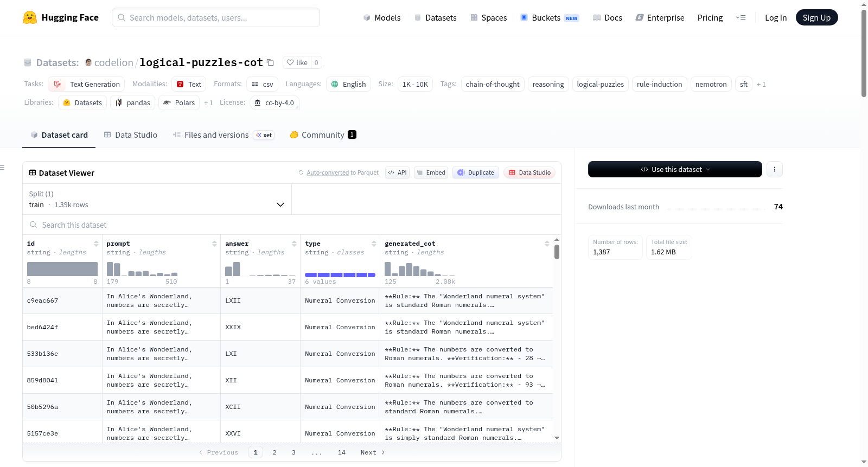Sort by the answer column arrows
The image size is (868, 467).
coord(294,244)
